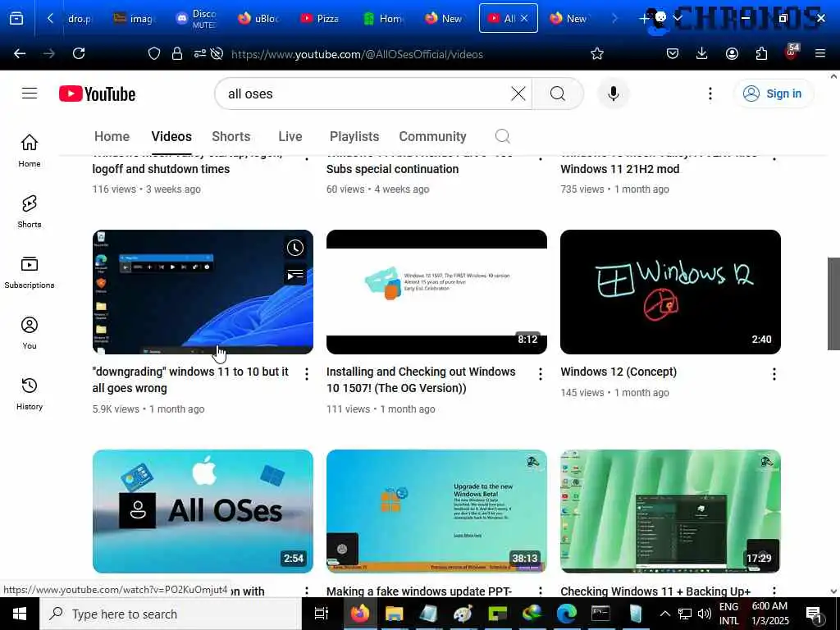Close the active All tab

point(524,18)
